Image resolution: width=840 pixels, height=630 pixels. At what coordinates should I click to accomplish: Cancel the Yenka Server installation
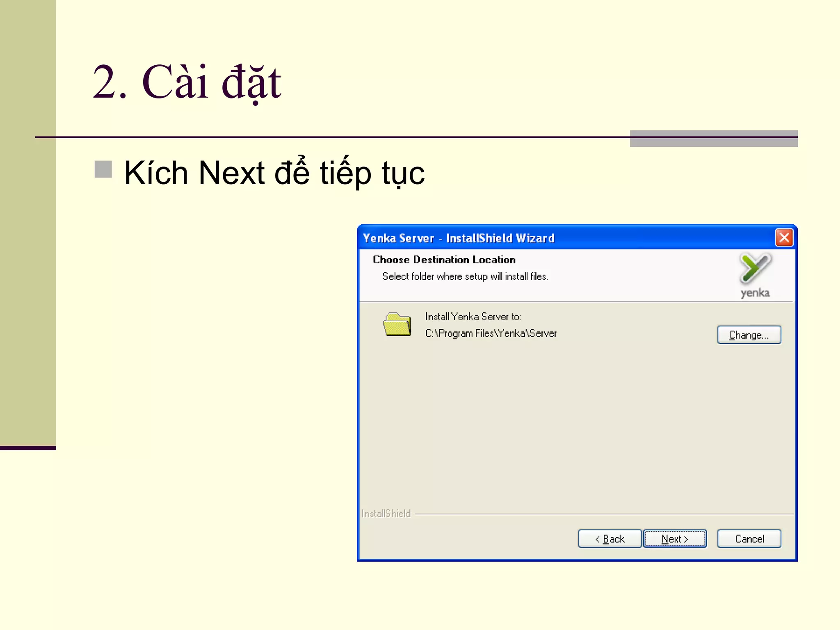[x=749, y=539]
